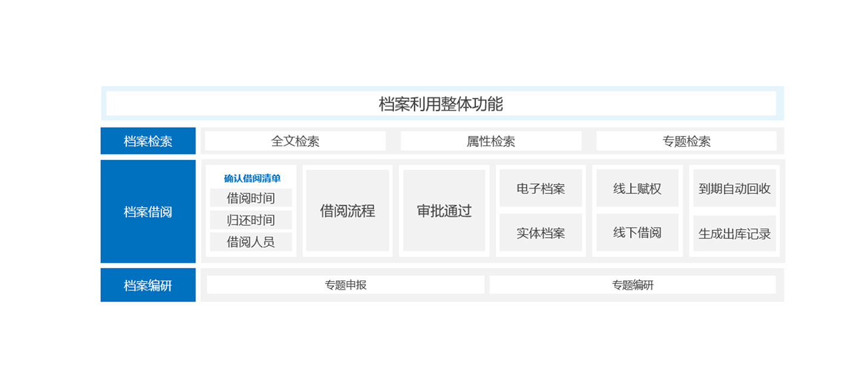Open the 全文检索 option

coord(295,141)
